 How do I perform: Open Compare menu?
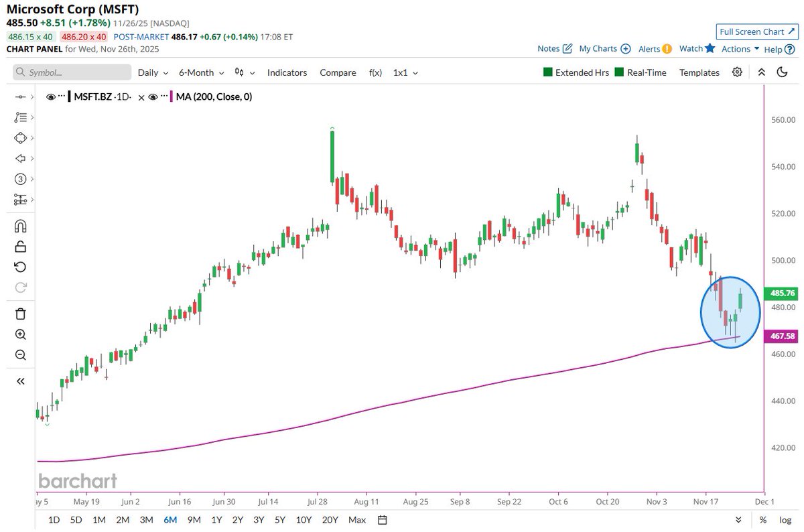[338, 72]
